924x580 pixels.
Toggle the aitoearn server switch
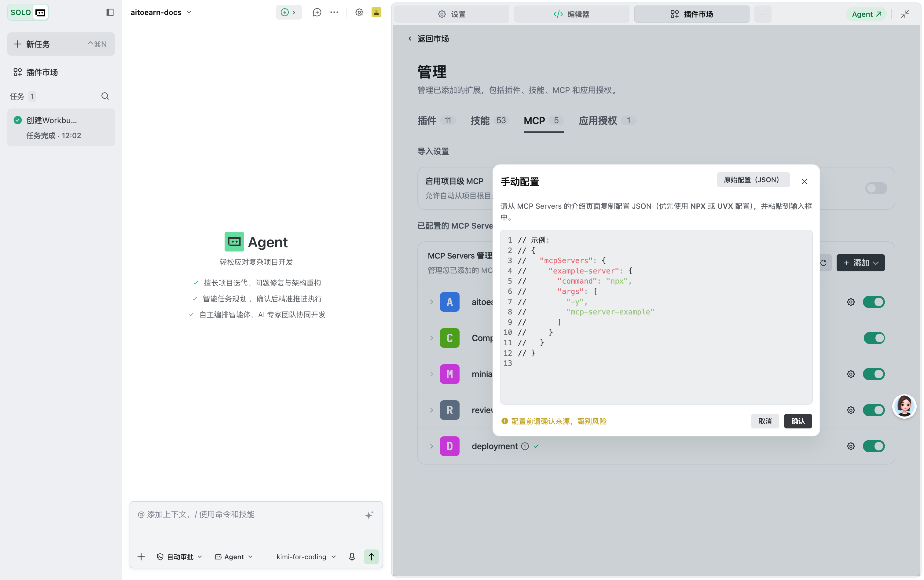[x=873, y=302]
